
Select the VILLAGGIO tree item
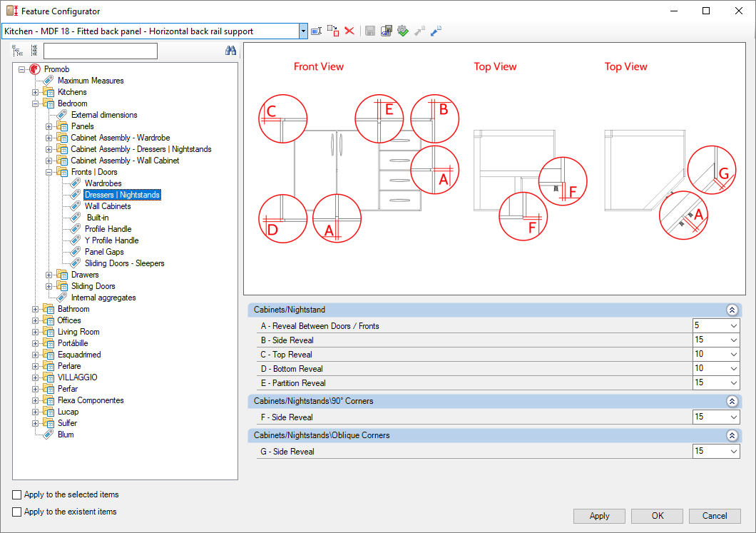[x=78, y=377]
